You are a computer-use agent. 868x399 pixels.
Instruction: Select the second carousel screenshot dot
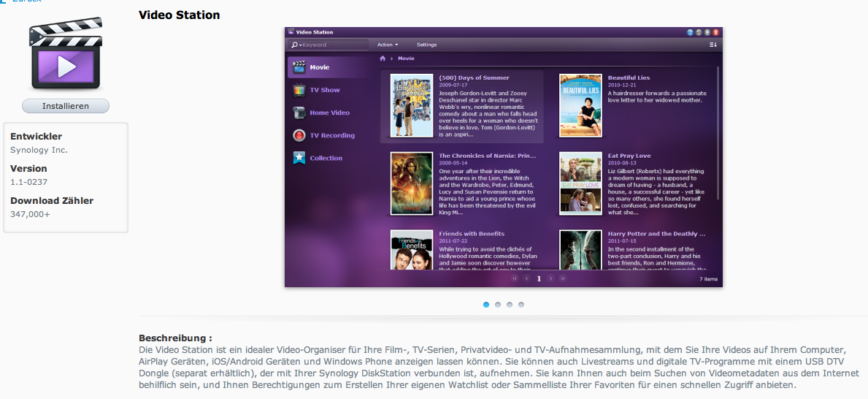[498, 304]
